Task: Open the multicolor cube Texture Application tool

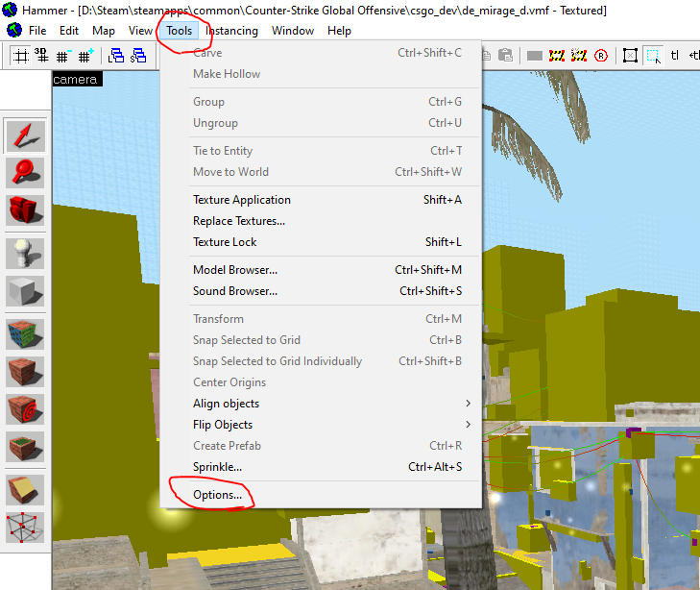Action: pyautogui.click(x=25, y=333)
